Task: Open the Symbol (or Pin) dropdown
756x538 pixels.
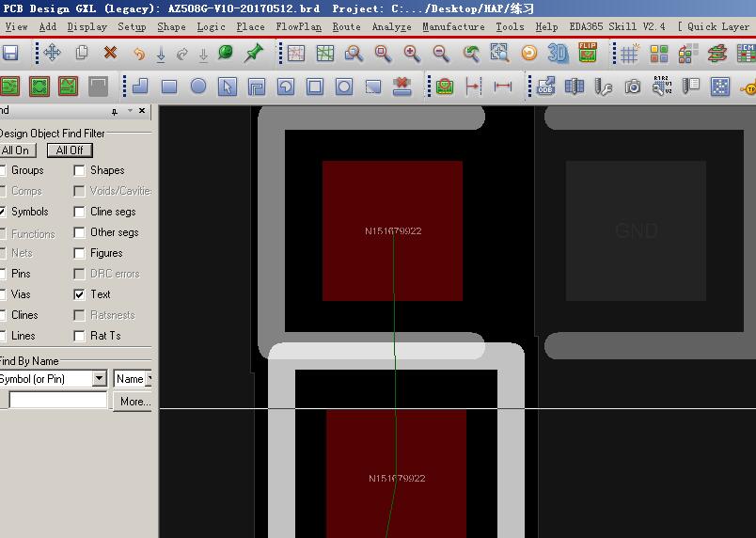Action: [99, 379]
